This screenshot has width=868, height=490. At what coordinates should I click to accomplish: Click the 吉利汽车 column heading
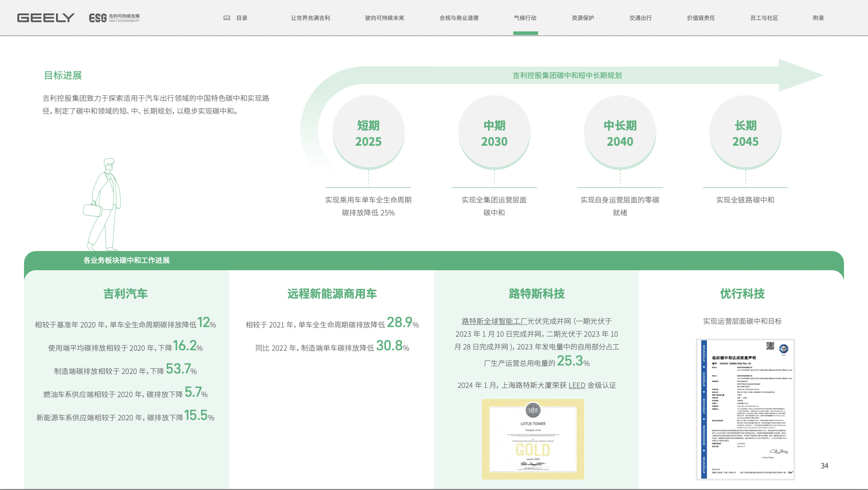[x=126, y=294]
